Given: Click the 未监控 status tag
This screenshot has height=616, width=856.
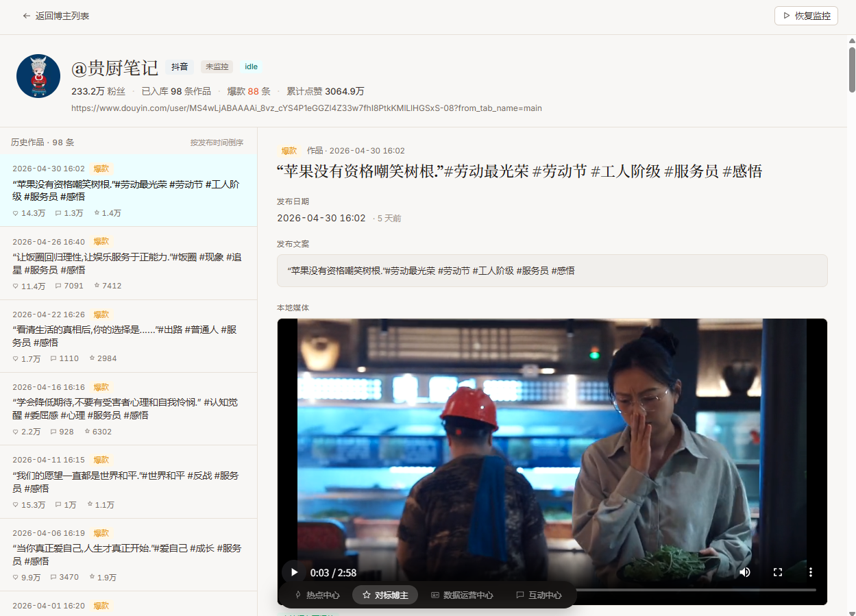Looking at the screenshot, I should click(x=217, y=66).
